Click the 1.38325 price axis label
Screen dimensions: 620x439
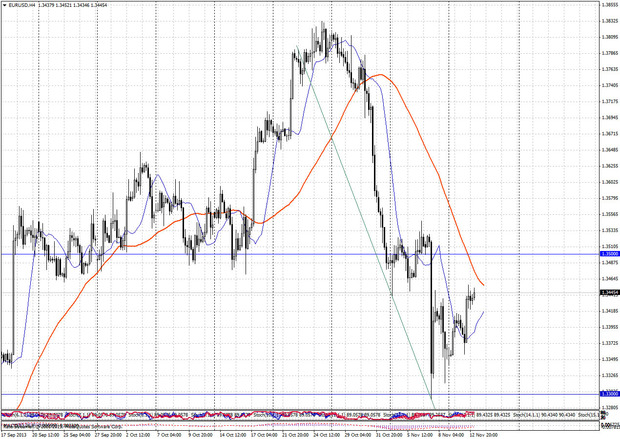pos(610,21)
